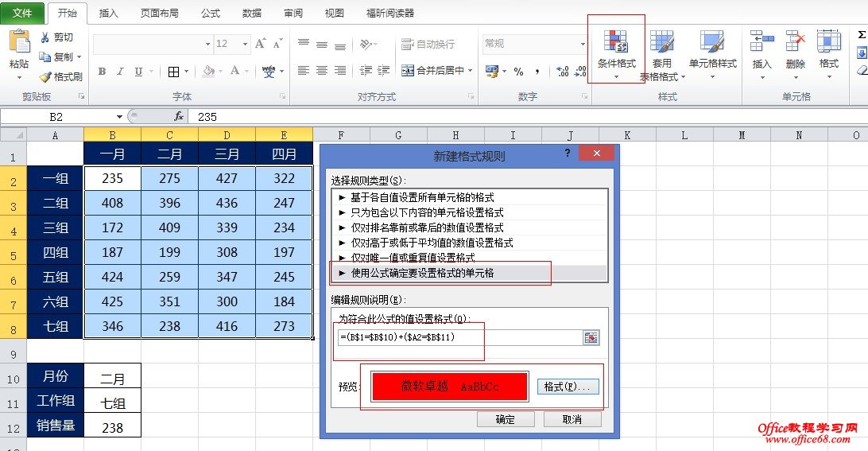Open the font name dropdown

pyautogui.click(x=207, y=44)
